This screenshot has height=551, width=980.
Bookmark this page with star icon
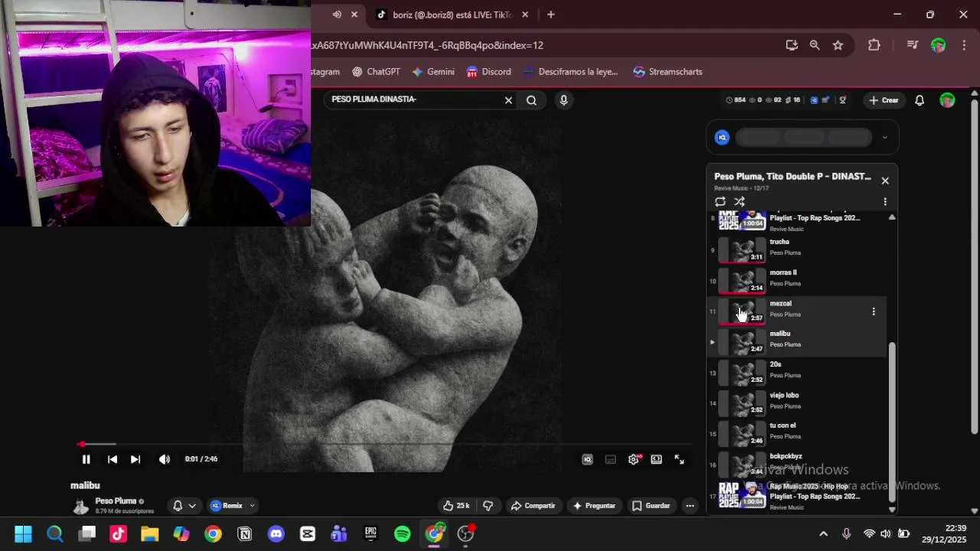coord(838,45)
